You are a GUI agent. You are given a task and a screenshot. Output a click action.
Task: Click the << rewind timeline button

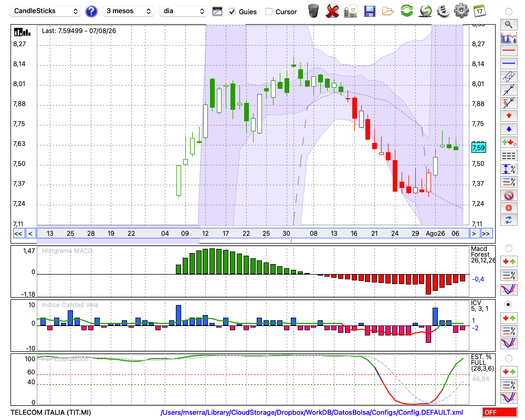(18, 234)
